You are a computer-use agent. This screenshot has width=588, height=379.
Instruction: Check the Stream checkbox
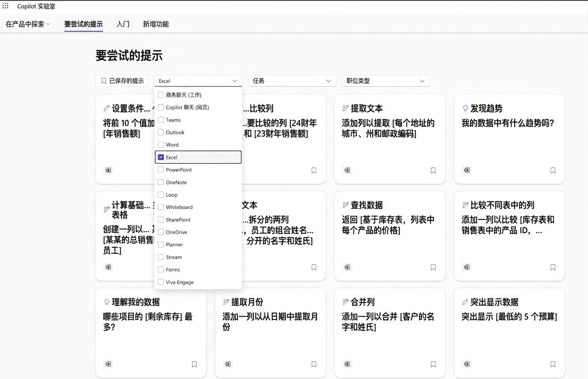[x=161, y=257]
